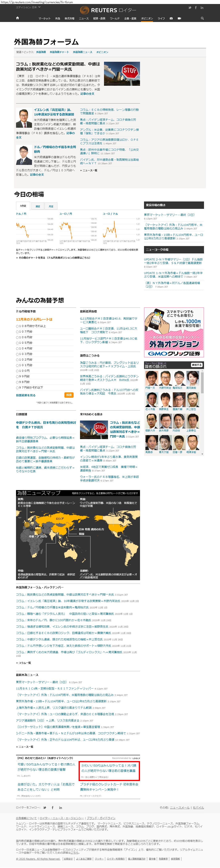Choose the 100円 radio option
220x868 pixels.
(17, 371)
